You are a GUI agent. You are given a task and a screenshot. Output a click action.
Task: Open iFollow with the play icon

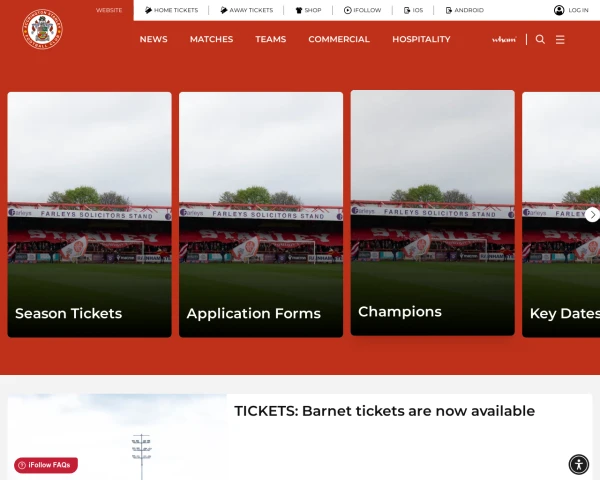click(x=362, y=10)
